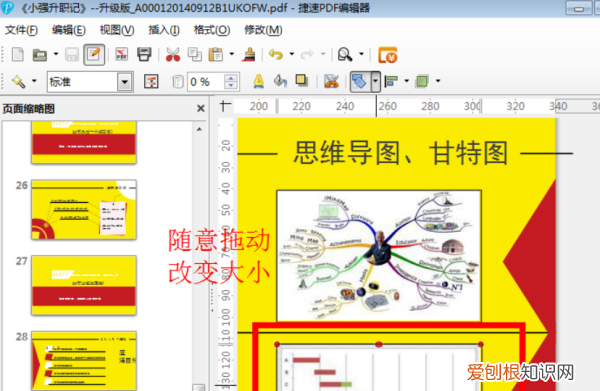Click the top-center handle of selected chart
The height and width of the screenshot is (391, 600).
tap(379, 345)
